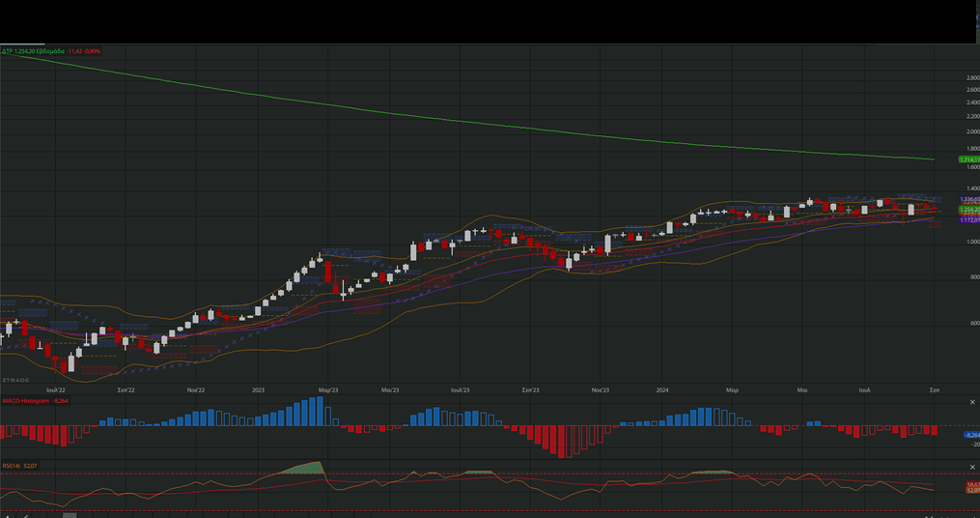Click the 1.000 price axis label
This screenshot has width=980, height=518.
(x=972, y=242)
